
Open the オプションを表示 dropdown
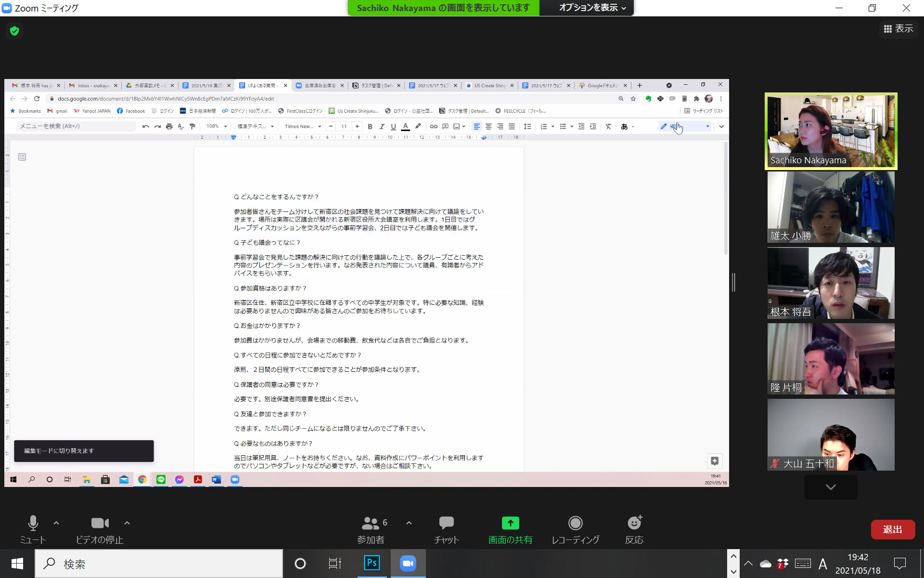592,8
